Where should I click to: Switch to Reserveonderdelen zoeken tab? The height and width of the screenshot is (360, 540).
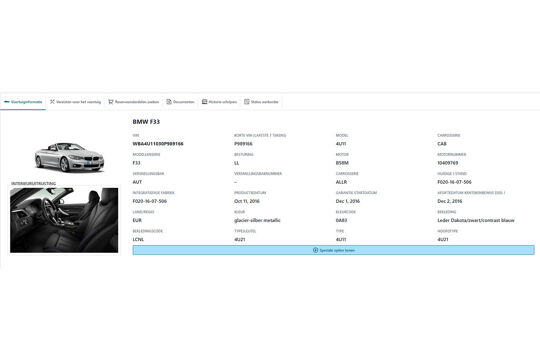tap(137, 102)
